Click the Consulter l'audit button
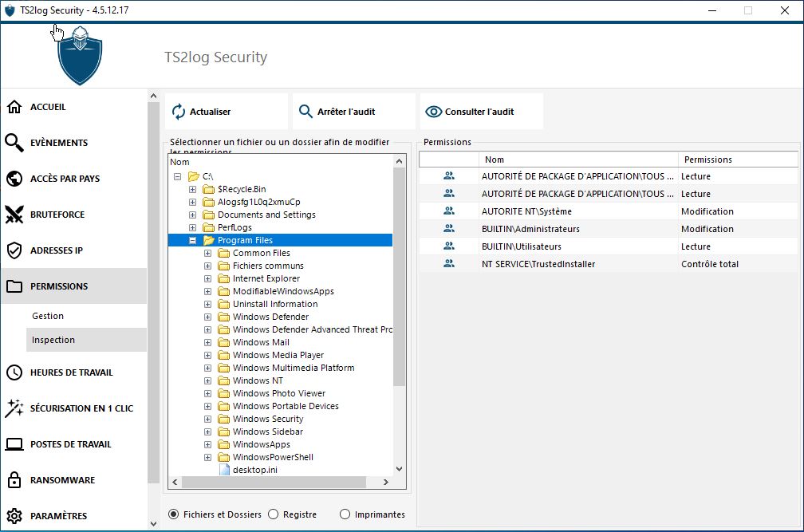The height and width of the screenshot is (532, 804). [x=482, y=111]
